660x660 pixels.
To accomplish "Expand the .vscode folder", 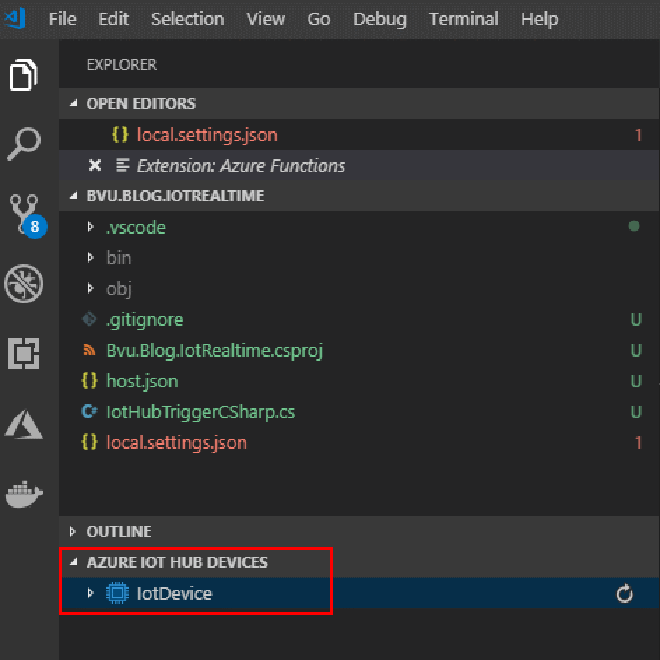I will tap(91, 228).
